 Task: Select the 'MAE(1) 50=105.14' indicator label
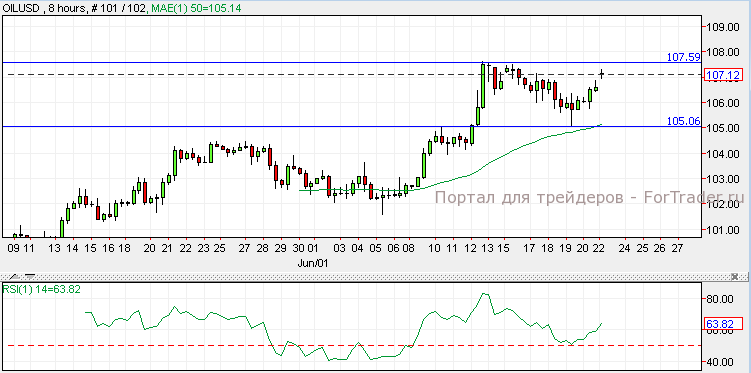[x=197, y=8]
